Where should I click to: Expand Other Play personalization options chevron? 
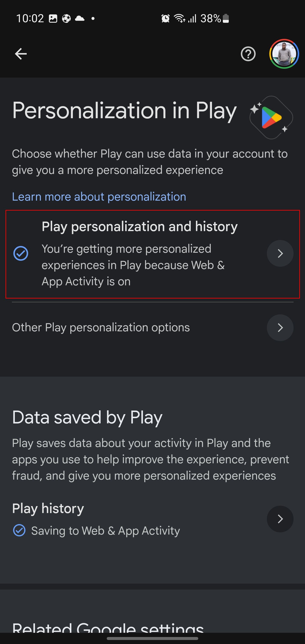click(280, 328)
